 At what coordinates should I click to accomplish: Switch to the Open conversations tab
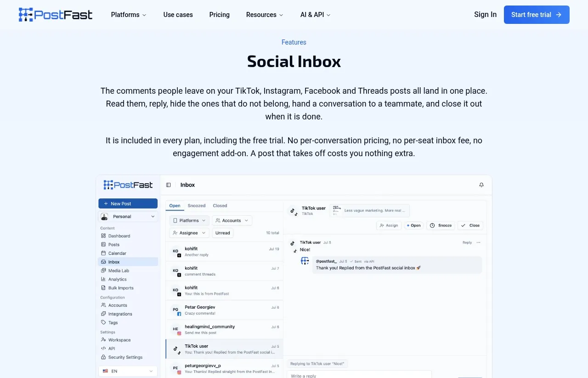click(x=175, y=206)
